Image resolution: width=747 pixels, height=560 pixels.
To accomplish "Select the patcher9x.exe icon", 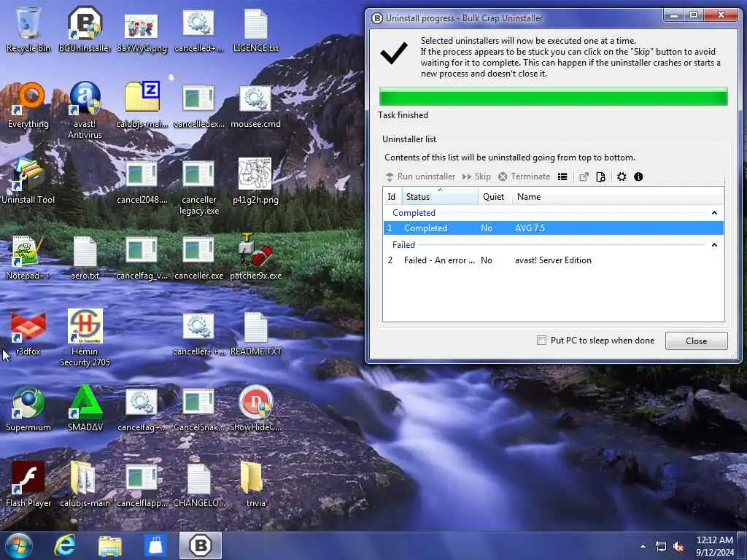I will [256, 257].
